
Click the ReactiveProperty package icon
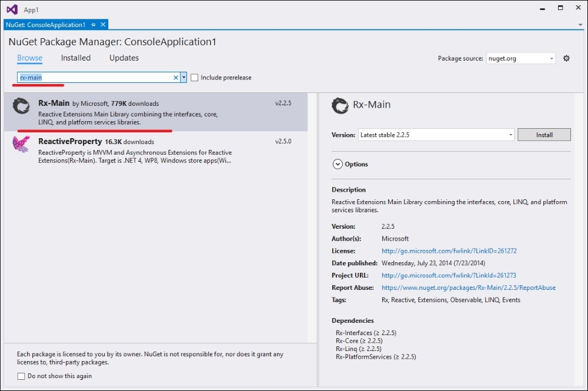click(21, 144)
